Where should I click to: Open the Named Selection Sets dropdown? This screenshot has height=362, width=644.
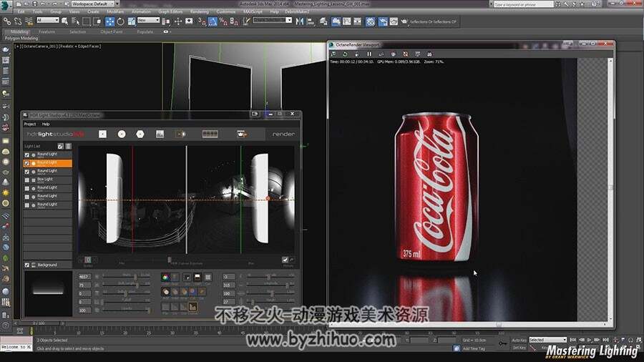point(273,20)
